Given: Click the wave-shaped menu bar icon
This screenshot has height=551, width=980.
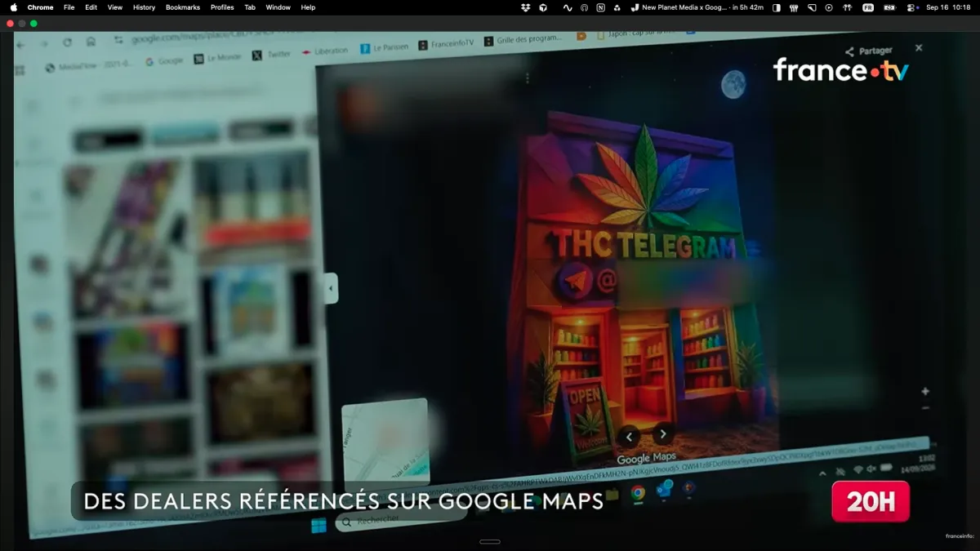Looking at the screenshot, I should pos(568,7).
